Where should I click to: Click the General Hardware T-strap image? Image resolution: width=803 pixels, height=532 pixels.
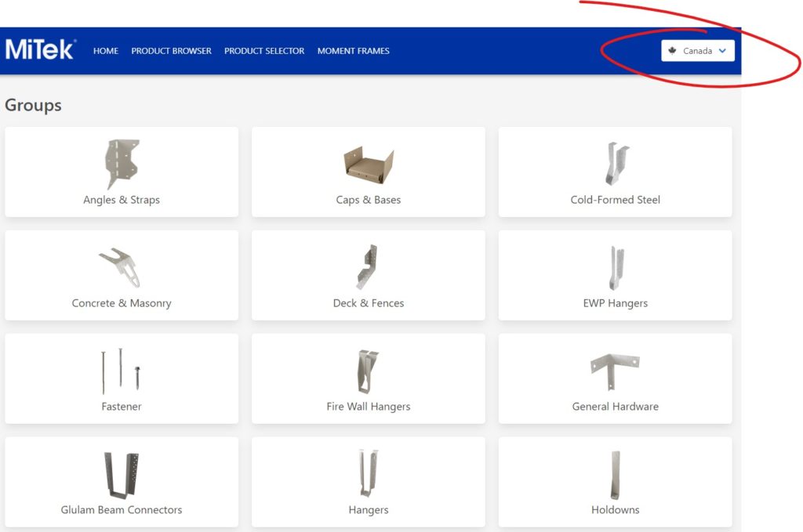pyautogui.click(x=615, y=372)
